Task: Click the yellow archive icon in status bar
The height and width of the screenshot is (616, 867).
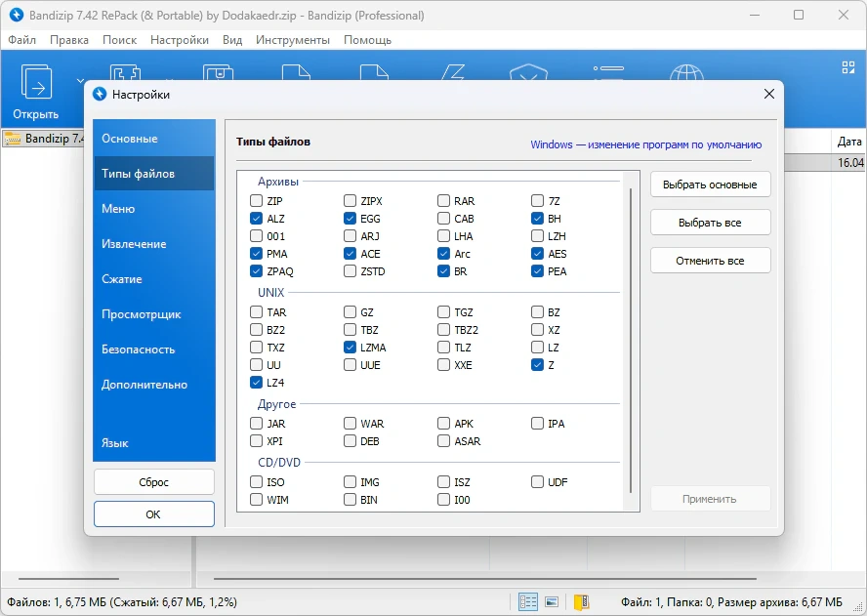Action: 581,601
